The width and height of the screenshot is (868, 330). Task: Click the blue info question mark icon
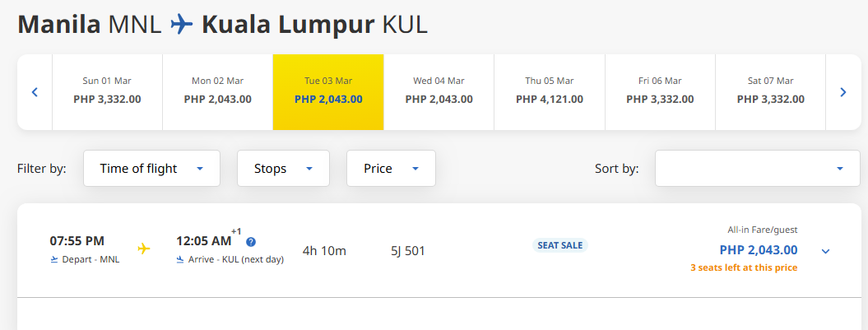point(251,242)
